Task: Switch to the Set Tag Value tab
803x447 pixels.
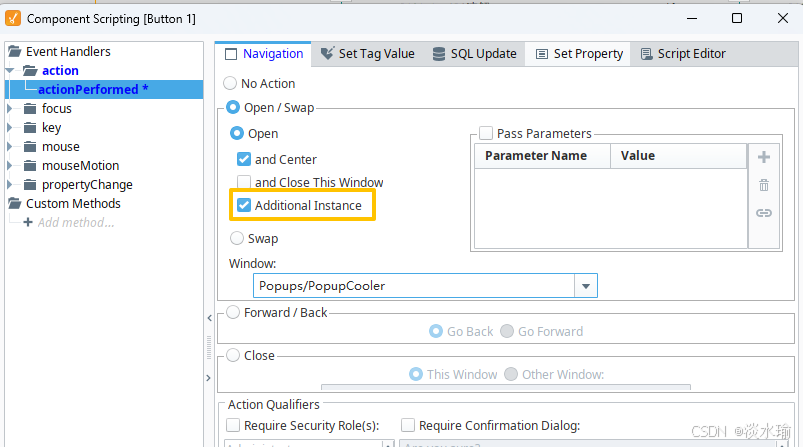Action: (367, 54)
